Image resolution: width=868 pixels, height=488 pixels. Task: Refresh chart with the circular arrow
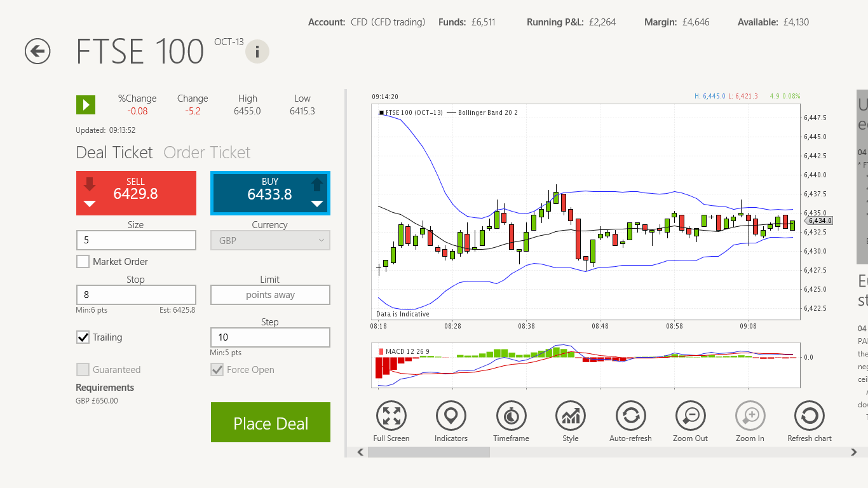click(x=810, y=416)
